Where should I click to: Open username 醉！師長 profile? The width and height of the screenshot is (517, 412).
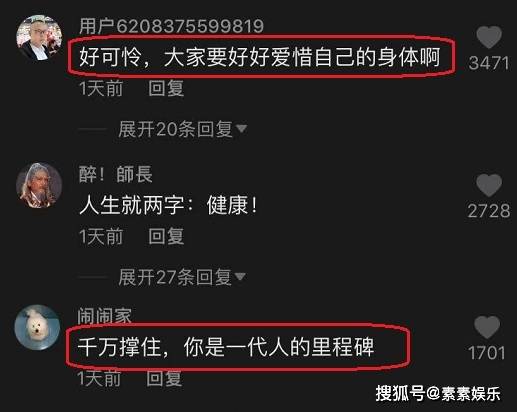click(116, 174)
